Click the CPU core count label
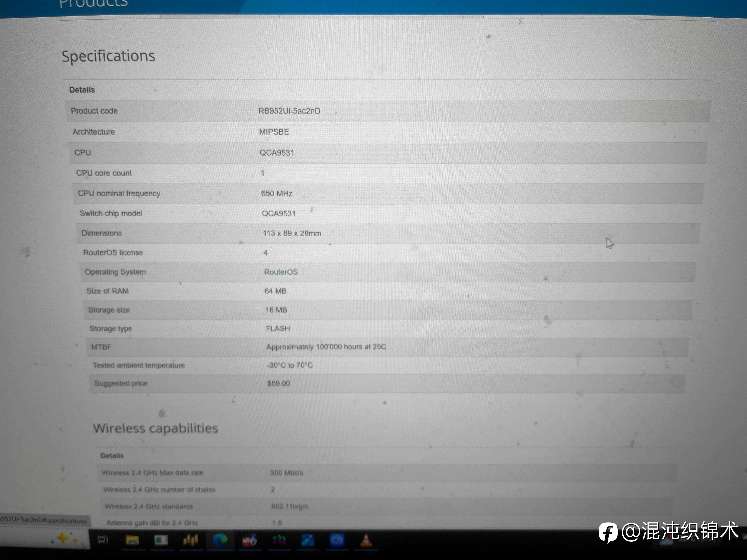 [x=104, y=173]
